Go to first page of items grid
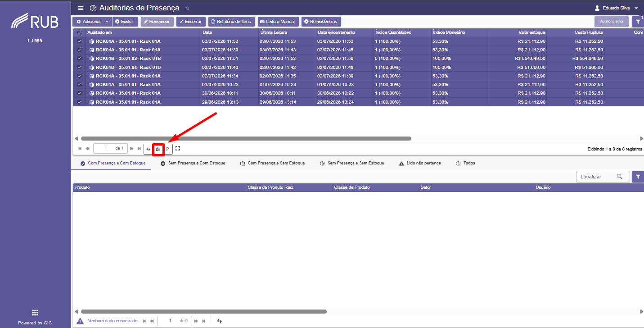The height and width of the screenshot is (328, 644). point(144,321)
